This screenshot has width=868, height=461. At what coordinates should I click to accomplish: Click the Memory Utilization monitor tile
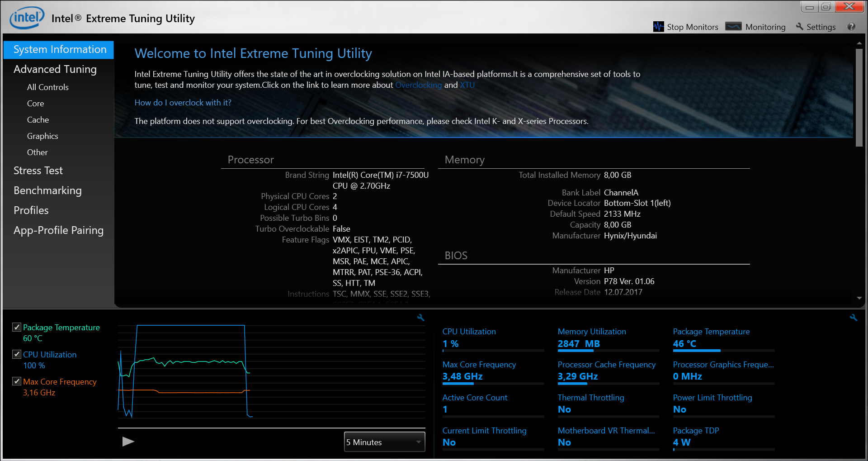[x=609, y=339]
